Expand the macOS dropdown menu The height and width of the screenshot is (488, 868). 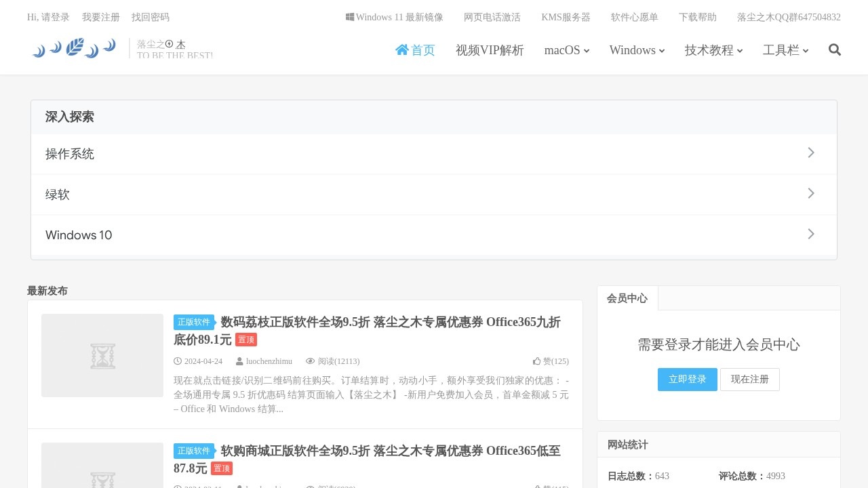point(566,50)
